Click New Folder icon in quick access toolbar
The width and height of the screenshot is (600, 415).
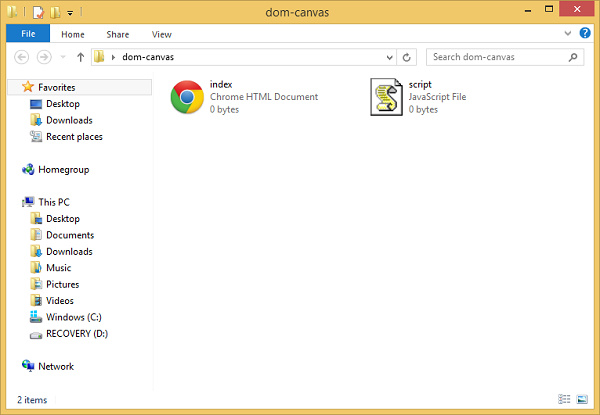(x=55, y=12)
